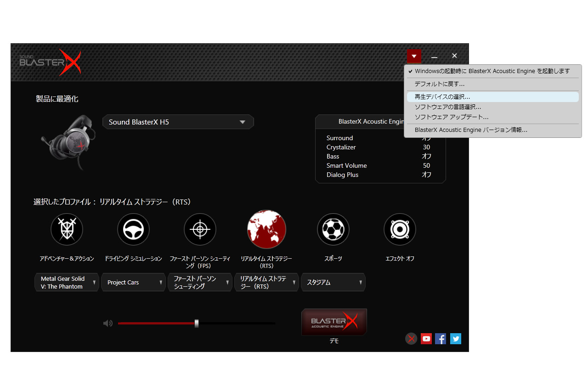
Task: Select the Driving Simulation steering wheel icon
Action: [x=133, y=229]
